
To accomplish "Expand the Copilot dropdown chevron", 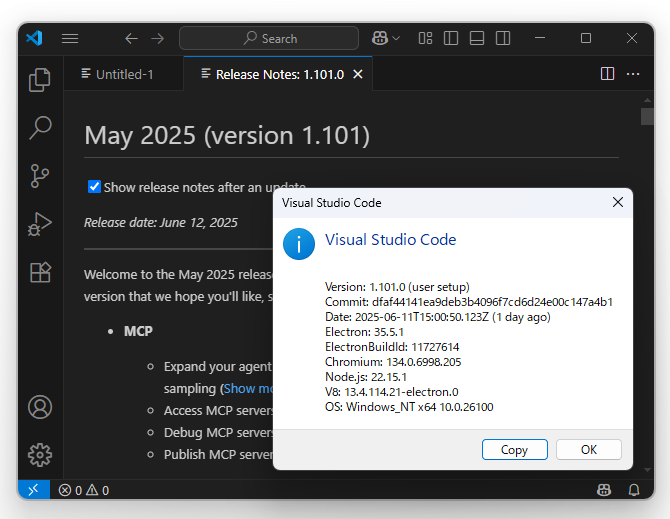I will click(396, 38).
